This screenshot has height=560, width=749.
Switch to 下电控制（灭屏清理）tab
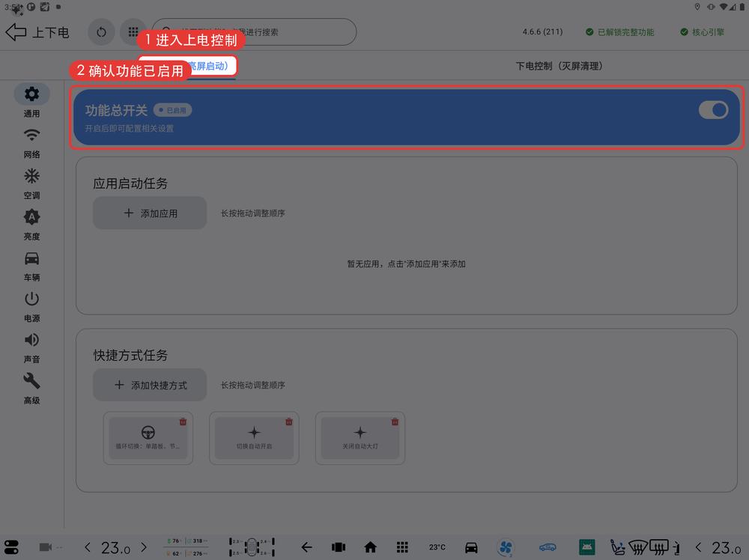point(559,66)
